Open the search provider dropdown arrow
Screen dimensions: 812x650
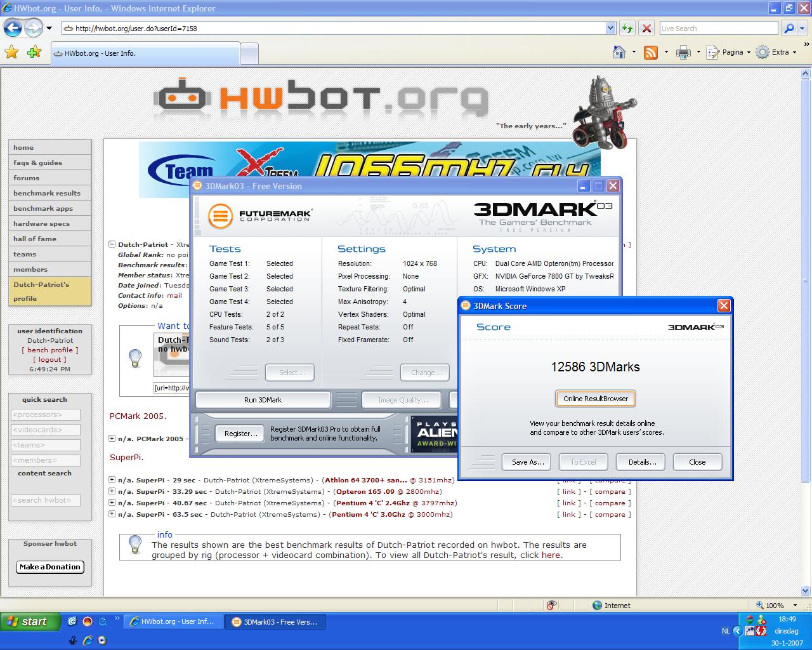[x=802, y=28]
